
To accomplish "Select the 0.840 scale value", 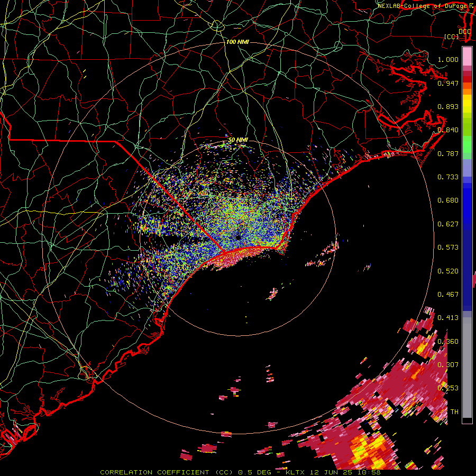I will pos(448,130).
